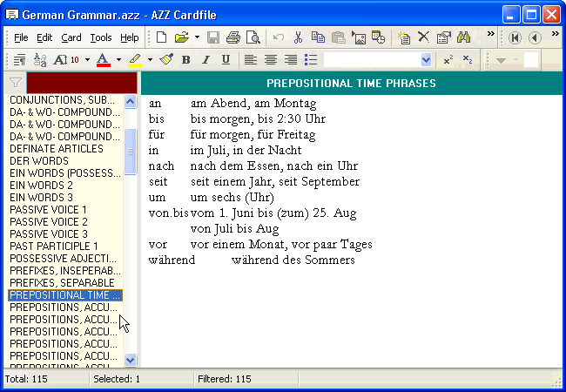Viewport: 566px width, 392px height.
Task: Toggle underline formatting
Action: (x=226, y=60)
